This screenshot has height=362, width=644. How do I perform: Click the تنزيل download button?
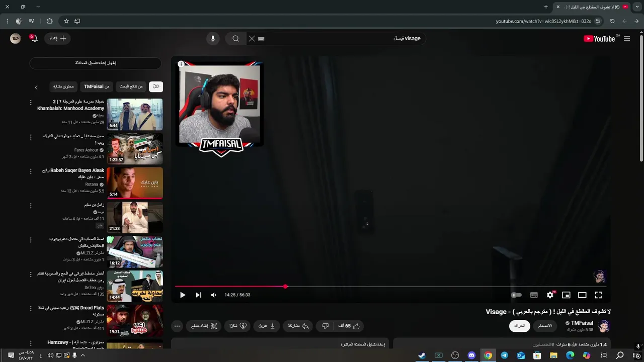[x=267, y=326]
